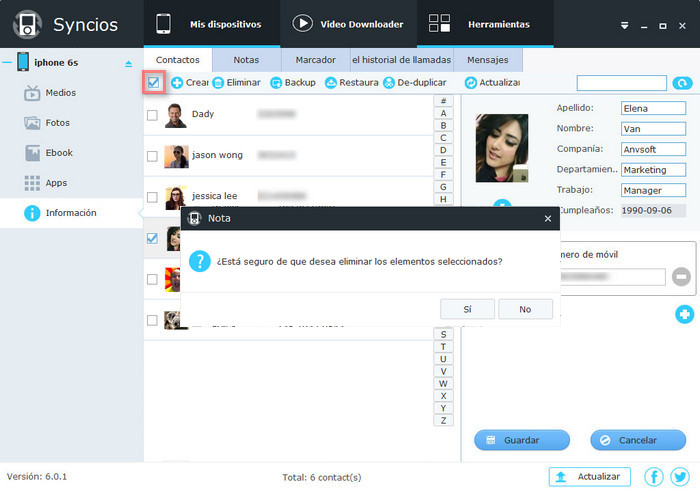Screen dimensions: 700x492
Task: Collapse the iphone 6s device tree
Action: pos(7,63)
